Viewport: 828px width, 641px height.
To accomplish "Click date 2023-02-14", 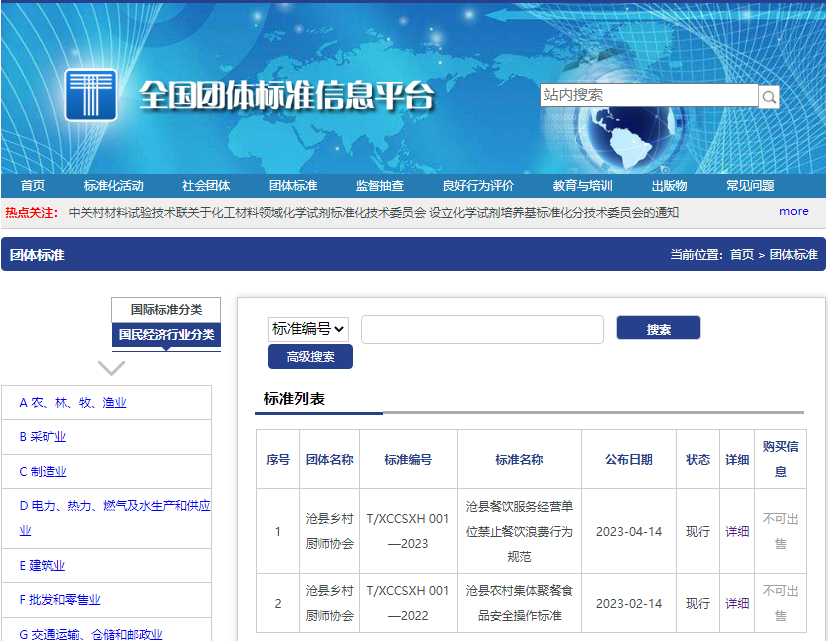I will (x=628, y=604).
